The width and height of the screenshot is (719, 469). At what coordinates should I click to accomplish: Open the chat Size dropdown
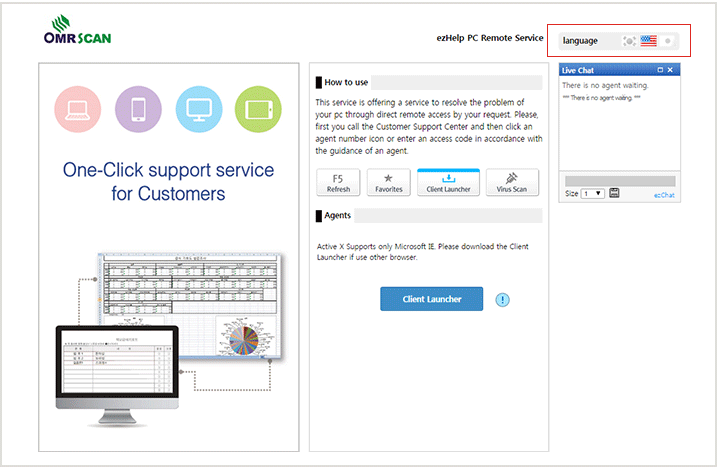click(x=592, y=193)
